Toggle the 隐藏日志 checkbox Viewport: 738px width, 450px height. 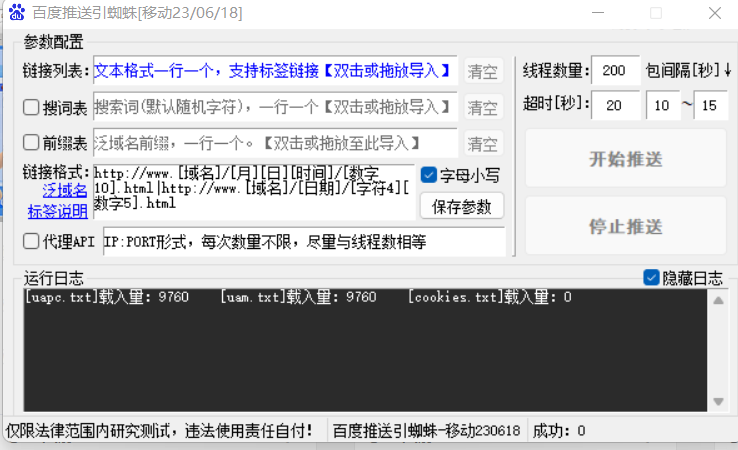tap(651, 277)
